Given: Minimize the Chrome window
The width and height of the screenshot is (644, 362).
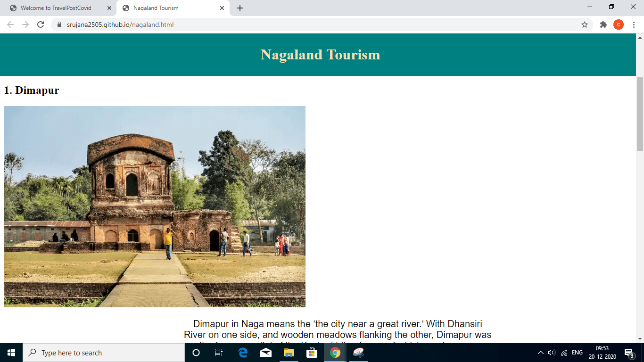Looking at the screenshot, I should click(590, 7).
